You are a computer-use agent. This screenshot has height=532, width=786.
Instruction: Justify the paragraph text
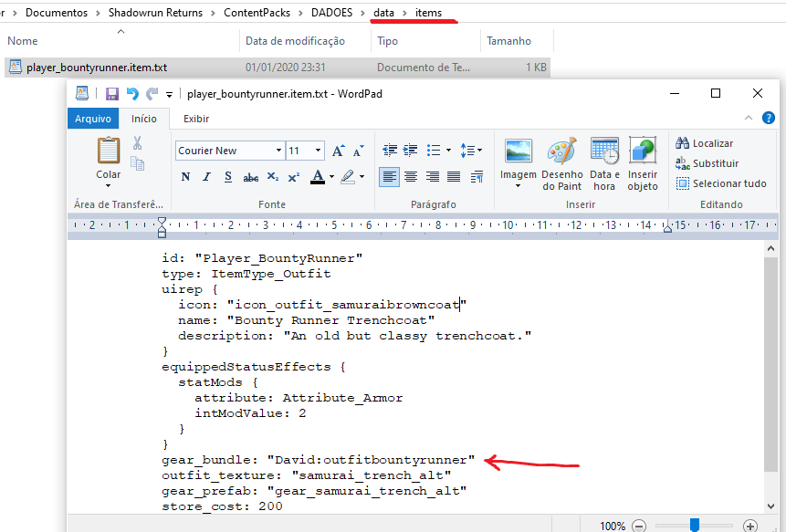point(454,177)
